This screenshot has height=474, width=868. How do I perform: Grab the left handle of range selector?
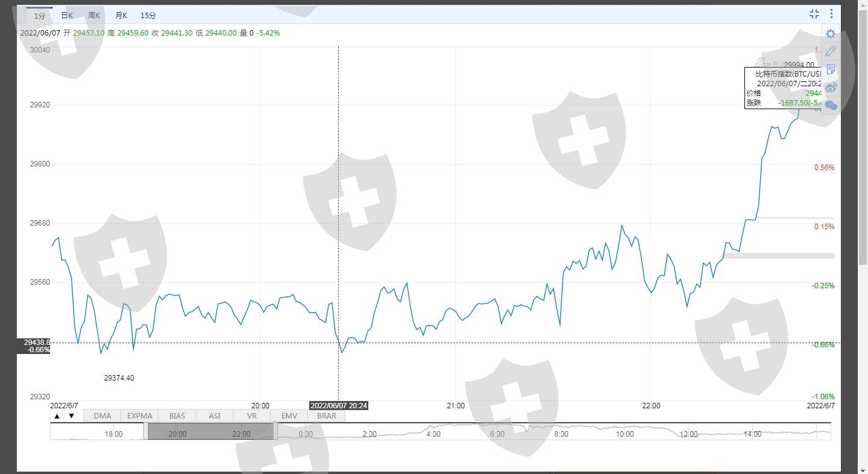point(146,431)
